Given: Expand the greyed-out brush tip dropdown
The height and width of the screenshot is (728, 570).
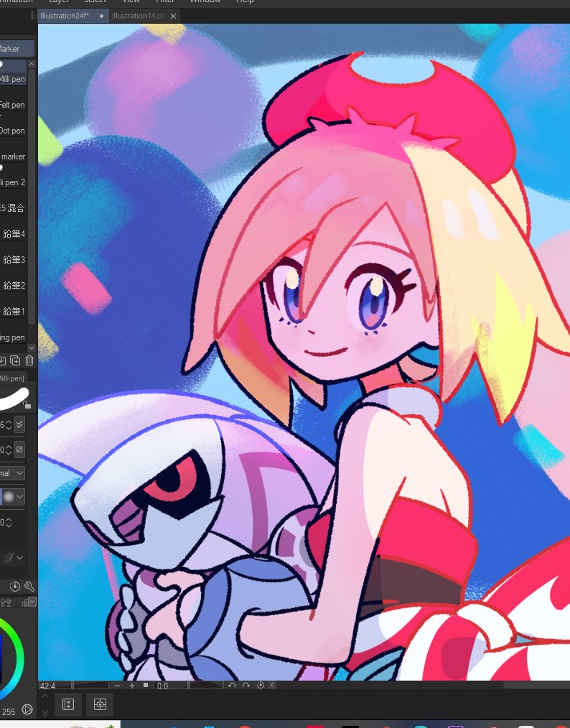Looking at the screenshot, I should coord(19,558).
